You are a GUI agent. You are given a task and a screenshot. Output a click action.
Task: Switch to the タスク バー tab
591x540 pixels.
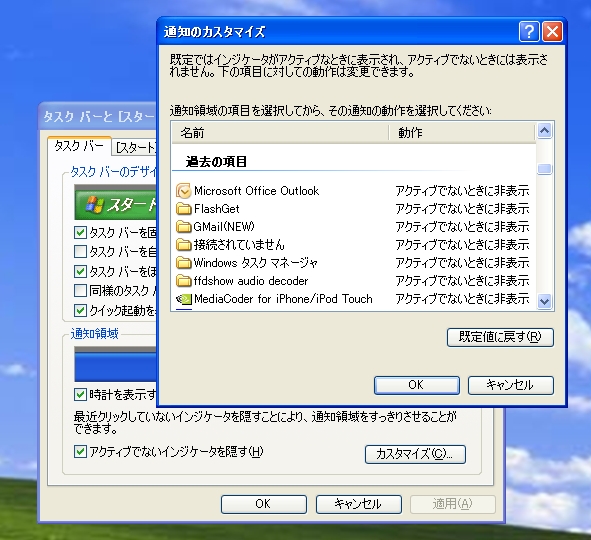click(x=79, y=146)
